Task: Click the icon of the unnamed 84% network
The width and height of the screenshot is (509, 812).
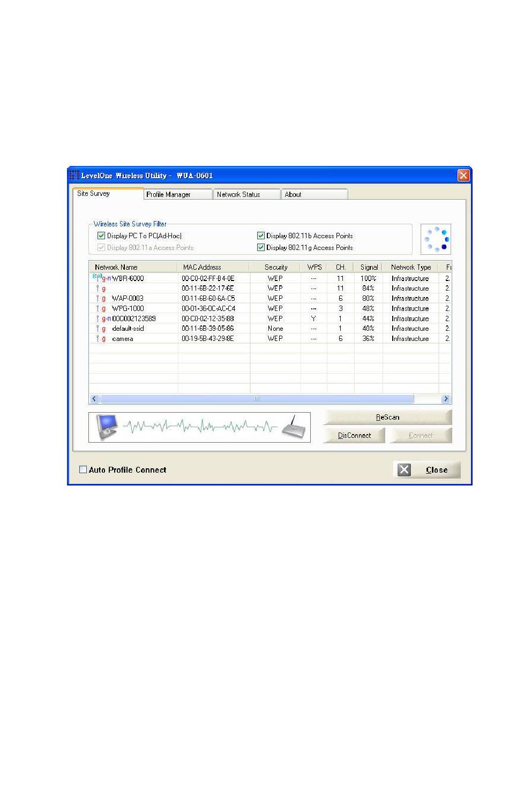Action: 98,289
